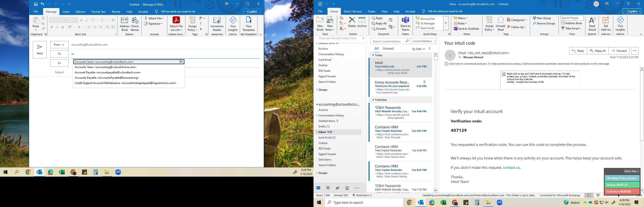The width and height of the screenshot is (644, 207).
Task: Select Accounts Team vcloudchoice.com suggestion
Action: 106,67
